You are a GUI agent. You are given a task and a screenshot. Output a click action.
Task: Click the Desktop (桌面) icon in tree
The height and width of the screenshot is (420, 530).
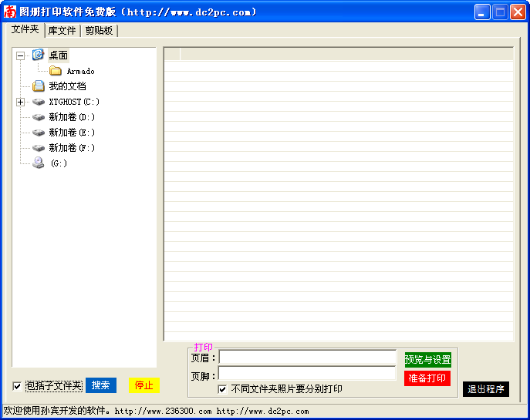(x=38, y=55)
